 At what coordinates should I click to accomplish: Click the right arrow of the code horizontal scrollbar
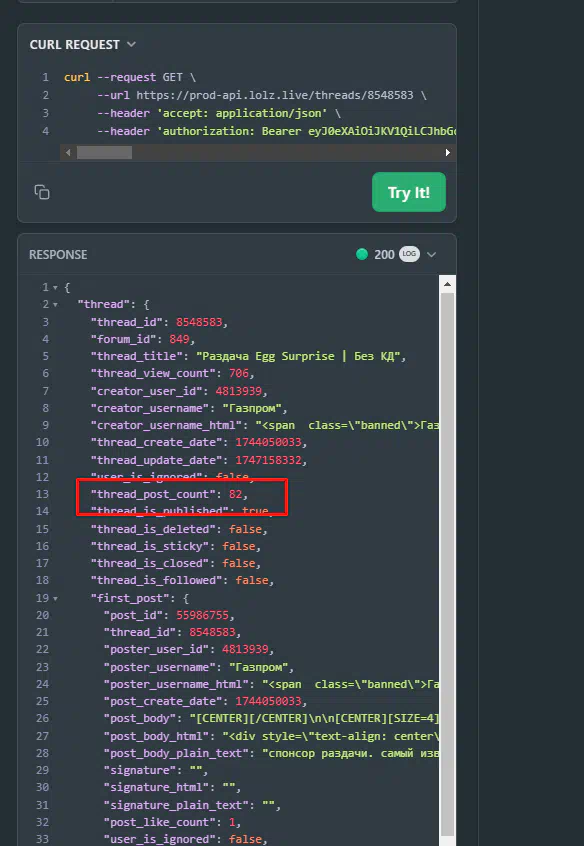click(x=447, y=153)
